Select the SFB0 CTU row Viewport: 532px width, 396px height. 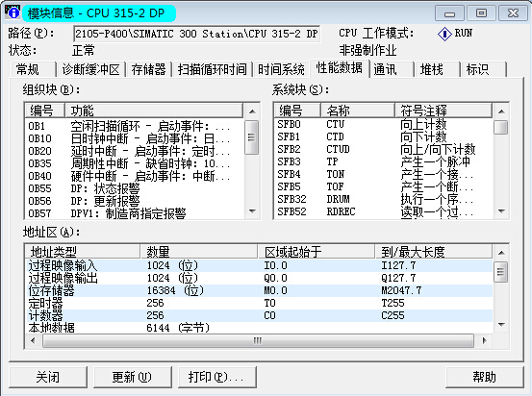tap(384, 124)
